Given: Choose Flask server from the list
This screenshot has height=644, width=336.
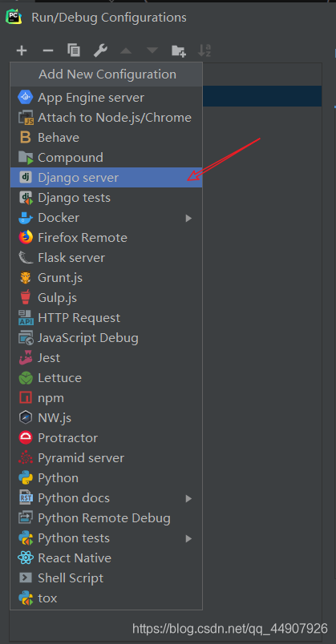Looking at the screenshot, I should pos(106,258).
